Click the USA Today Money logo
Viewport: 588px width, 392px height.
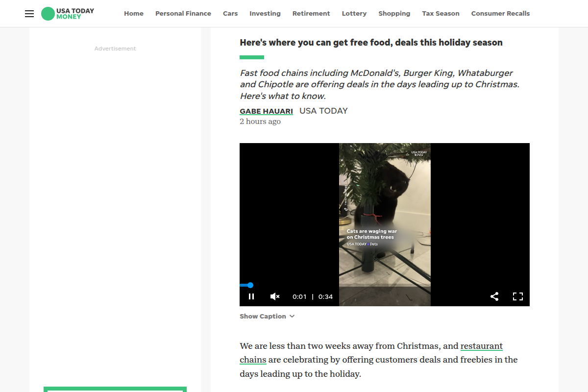pyautogui.click(x=68, y=14)
